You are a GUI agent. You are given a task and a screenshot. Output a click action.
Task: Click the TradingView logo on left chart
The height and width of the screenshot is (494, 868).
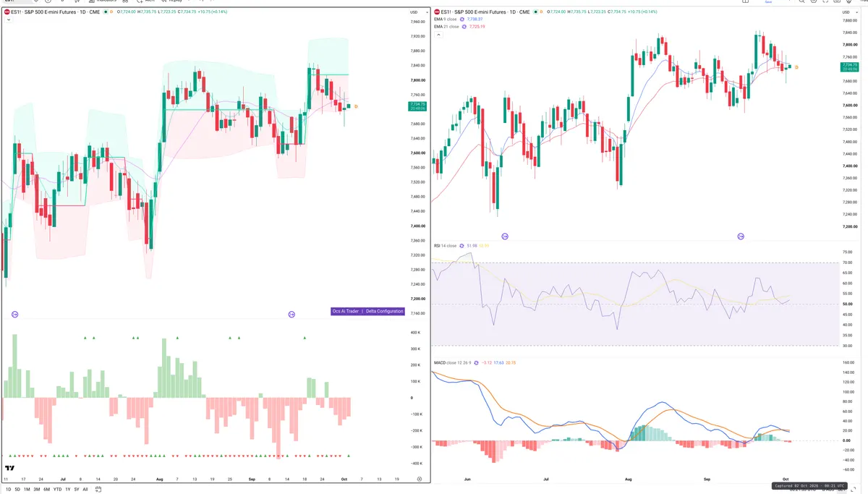[10, 468]
